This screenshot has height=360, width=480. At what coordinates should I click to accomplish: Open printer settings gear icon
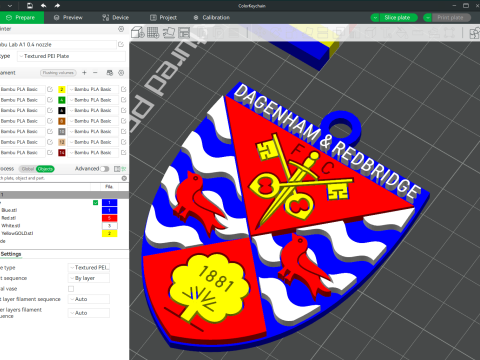coord(121,29)
